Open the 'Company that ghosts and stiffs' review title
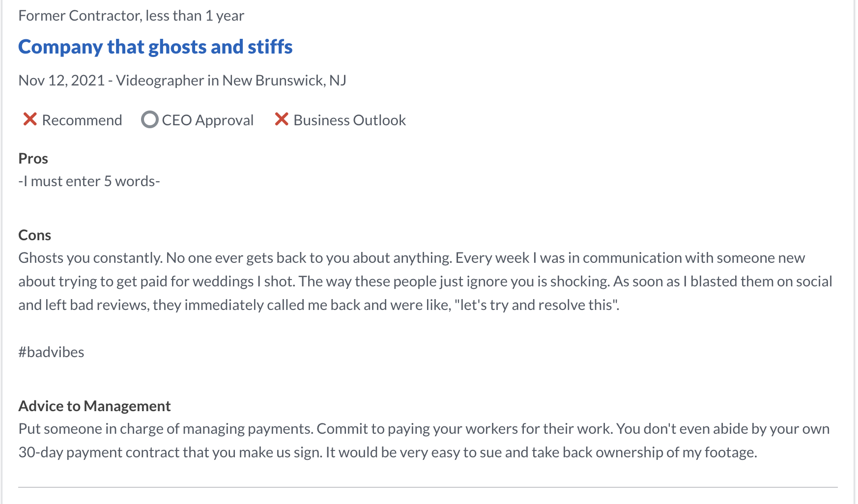Image resolution: width=858 pixels, height=504 pixels. tap(155, 47)
